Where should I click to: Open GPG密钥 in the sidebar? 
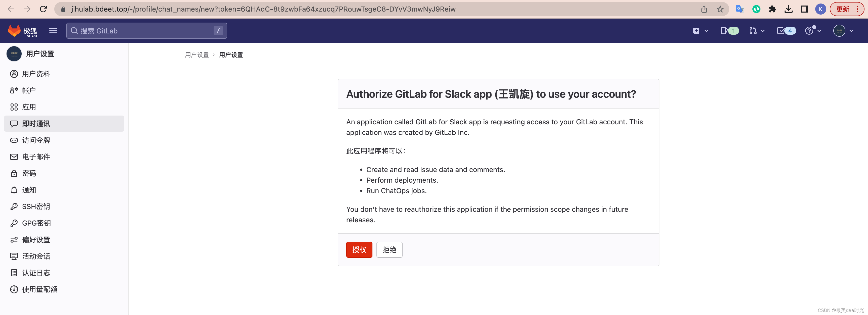pos(64,223)
